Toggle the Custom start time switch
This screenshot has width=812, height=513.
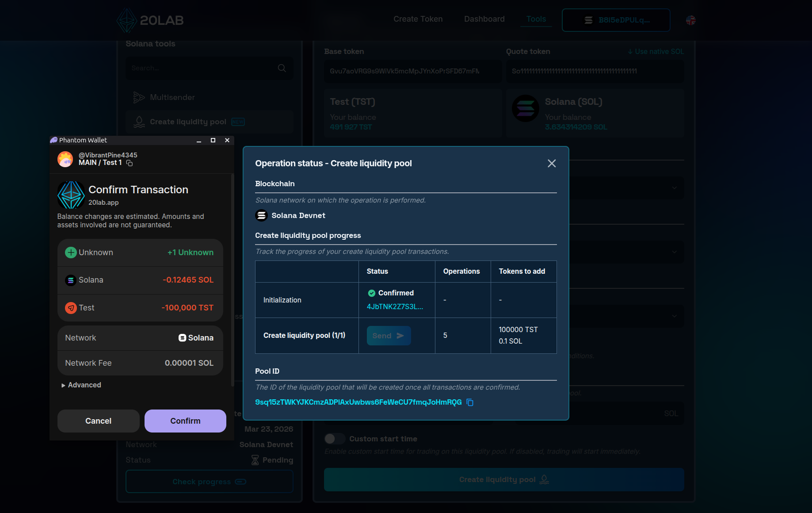pos(335,439)
